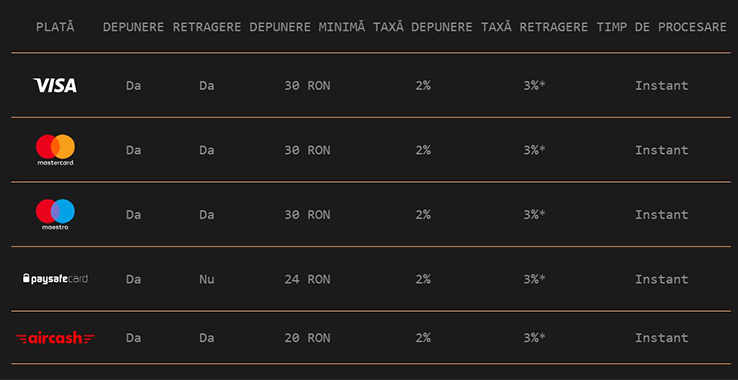Choose the Maestro payment logo
The height and width of the screenshot is (380, 738).
55,214
